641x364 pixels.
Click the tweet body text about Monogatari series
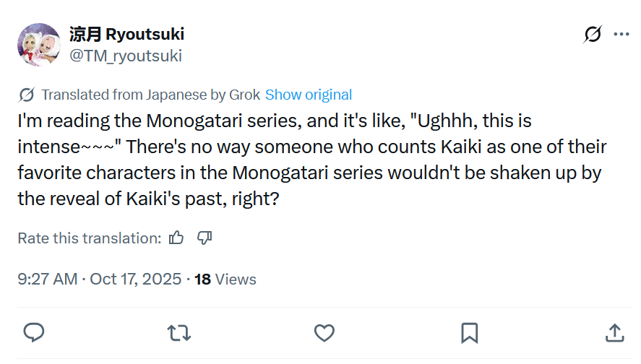coord(312,160)
